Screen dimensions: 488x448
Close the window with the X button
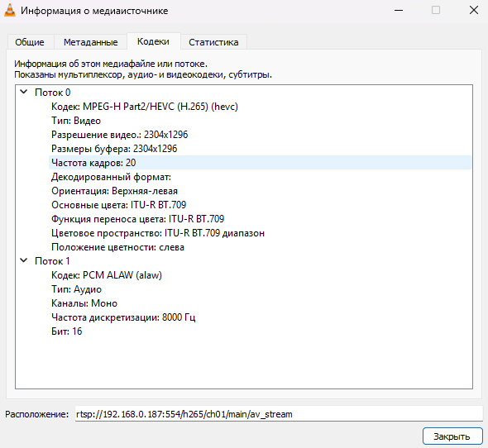point(474,10)
